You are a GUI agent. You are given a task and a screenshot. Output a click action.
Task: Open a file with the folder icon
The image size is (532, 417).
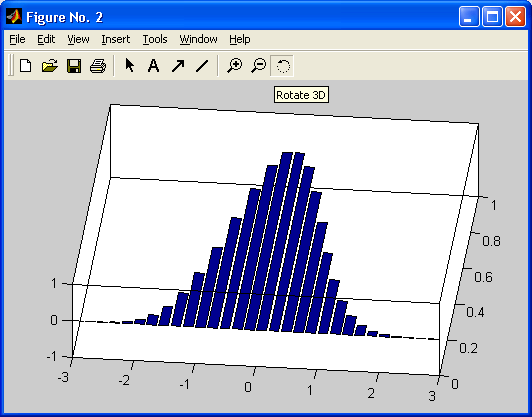(50, 65)
